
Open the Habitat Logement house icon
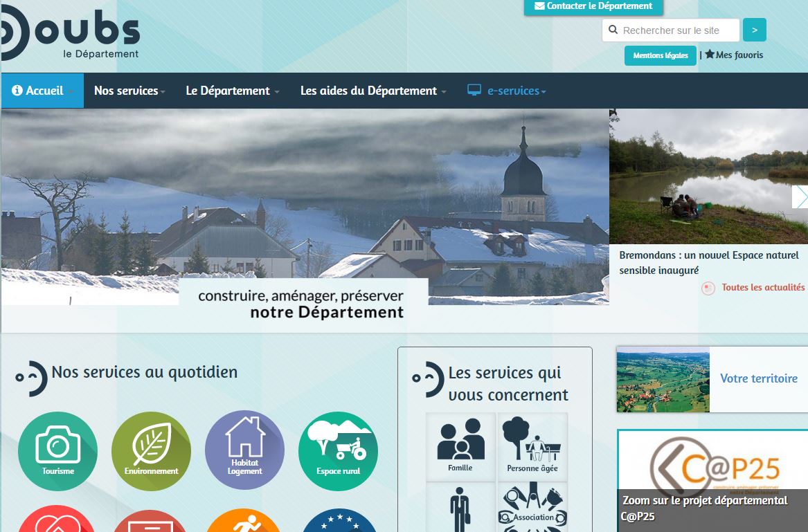coord(245,450)
